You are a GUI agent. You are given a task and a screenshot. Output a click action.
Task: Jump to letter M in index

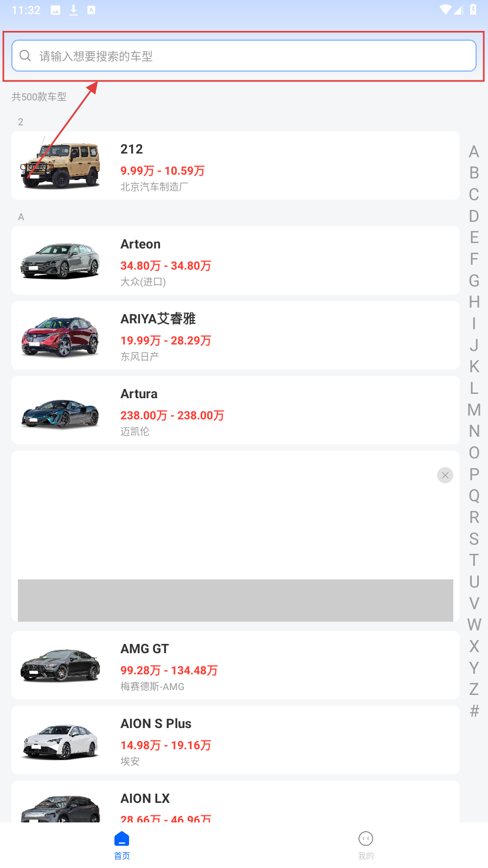[474, 410]
